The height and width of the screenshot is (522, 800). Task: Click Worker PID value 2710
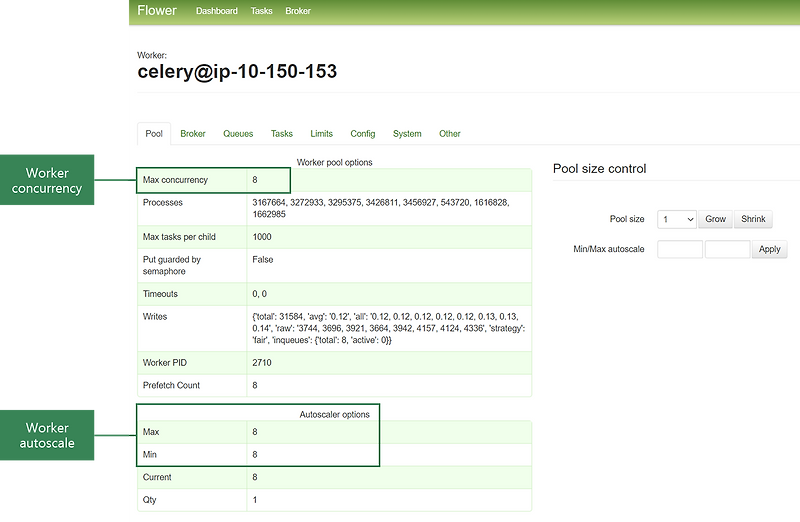pos(262,363)
